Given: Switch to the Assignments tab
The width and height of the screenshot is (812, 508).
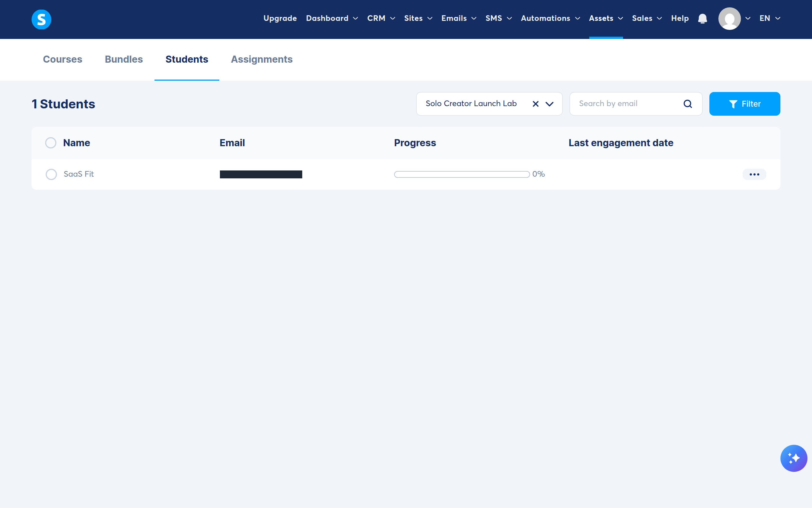Looking at the screenshot, I should (262, 59).
